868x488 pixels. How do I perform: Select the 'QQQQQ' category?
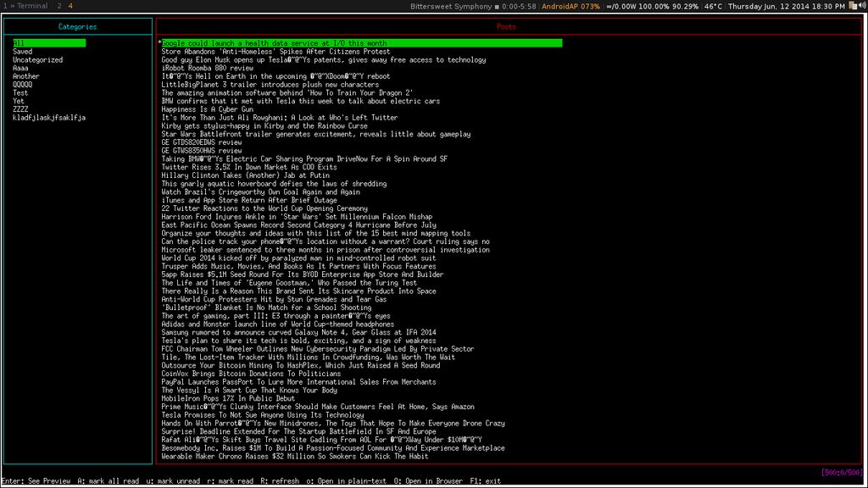[x=23, y=85]
